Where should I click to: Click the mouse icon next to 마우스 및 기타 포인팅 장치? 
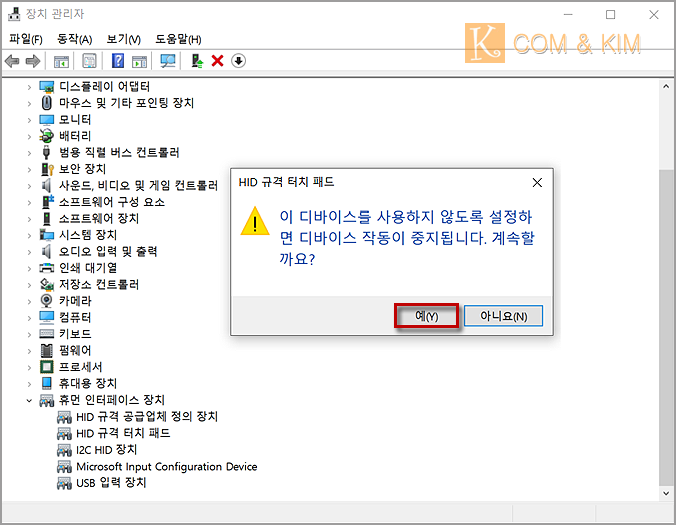coord(47,103)
